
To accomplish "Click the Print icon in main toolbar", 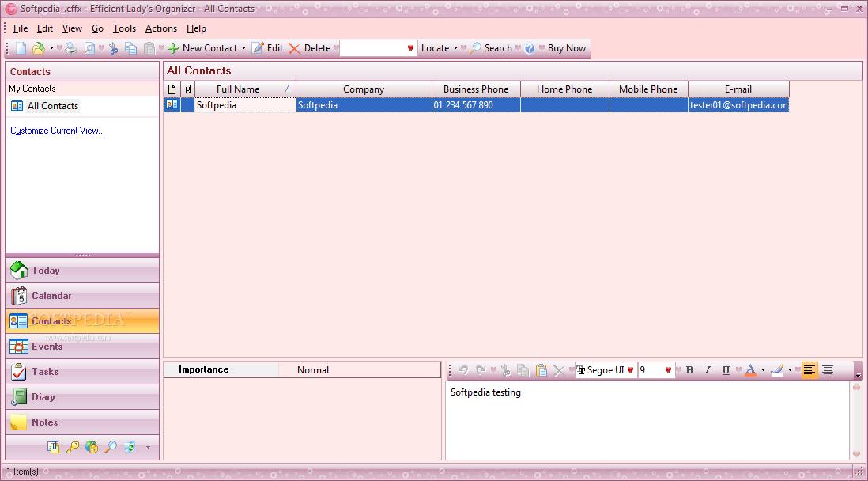I will (x=71, y=48).
